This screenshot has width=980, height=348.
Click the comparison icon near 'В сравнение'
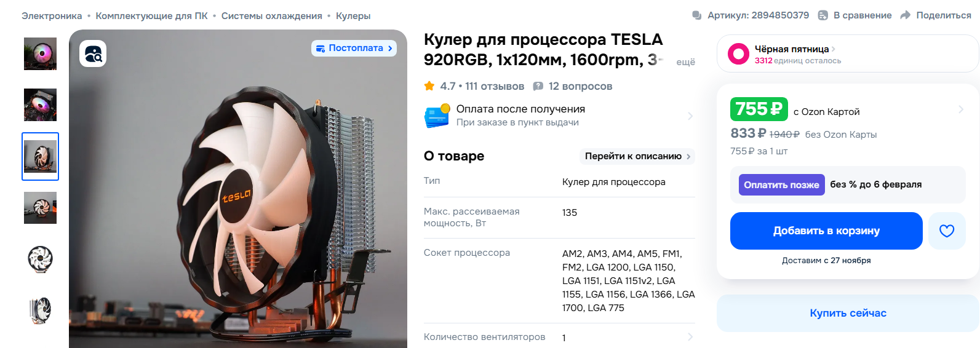click(x=823, y=15)
